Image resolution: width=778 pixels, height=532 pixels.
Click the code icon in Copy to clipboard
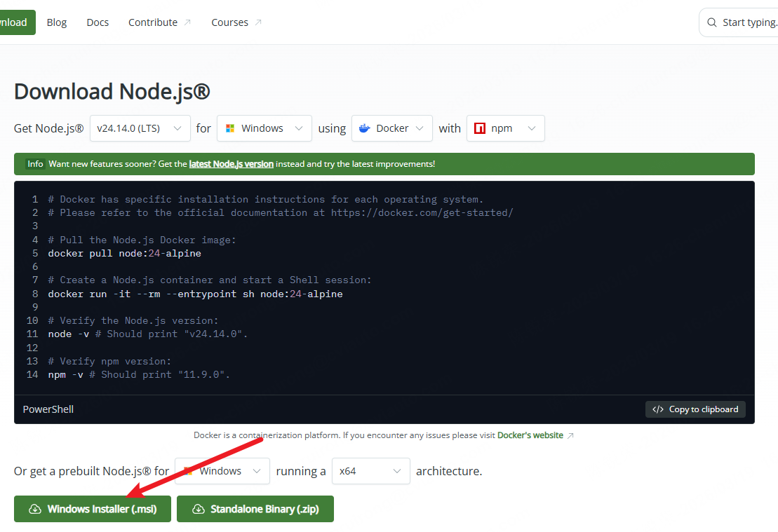[x=658, y=409]
